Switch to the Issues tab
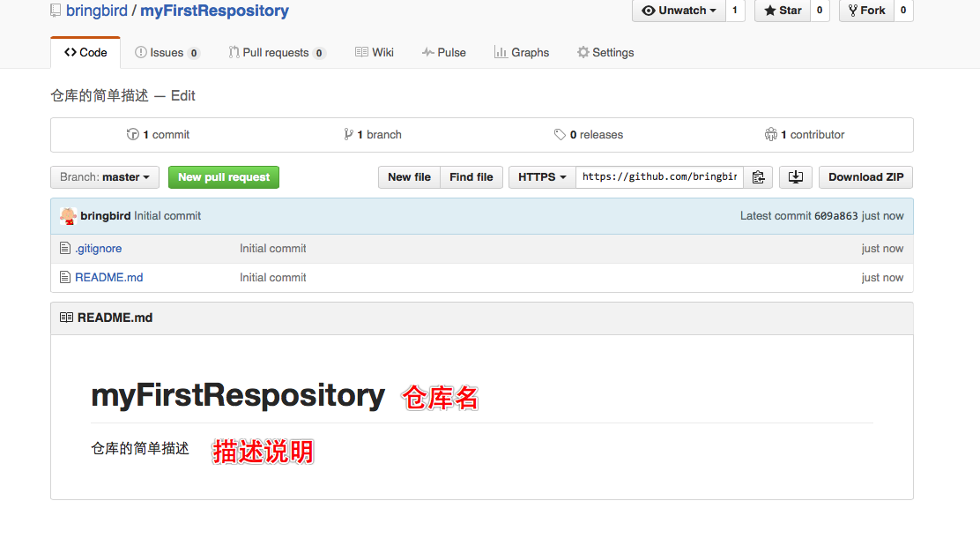980x546 pixels. pos(167,53)
